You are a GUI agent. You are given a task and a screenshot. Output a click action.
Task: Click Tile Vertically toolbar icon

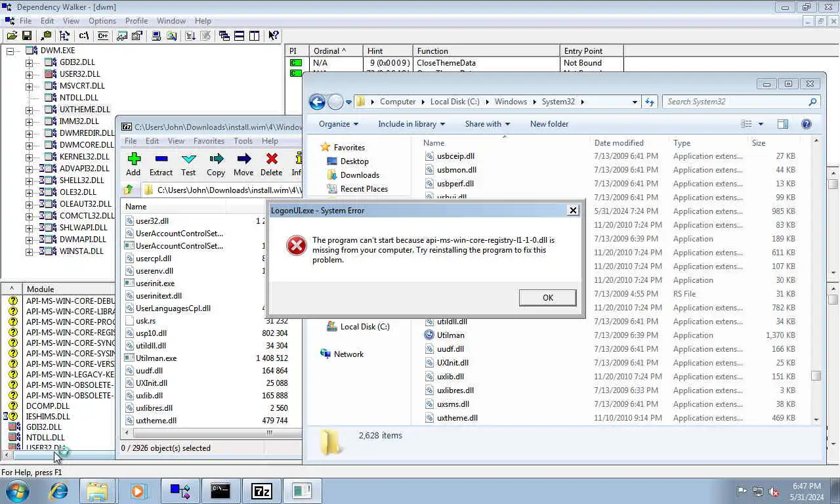pyautogui.click(x=255, y=35)
